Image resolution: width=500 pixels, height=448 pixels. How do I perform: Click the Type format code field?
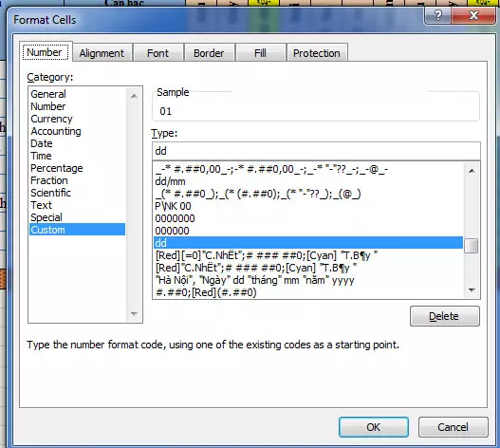pos(316,151)
